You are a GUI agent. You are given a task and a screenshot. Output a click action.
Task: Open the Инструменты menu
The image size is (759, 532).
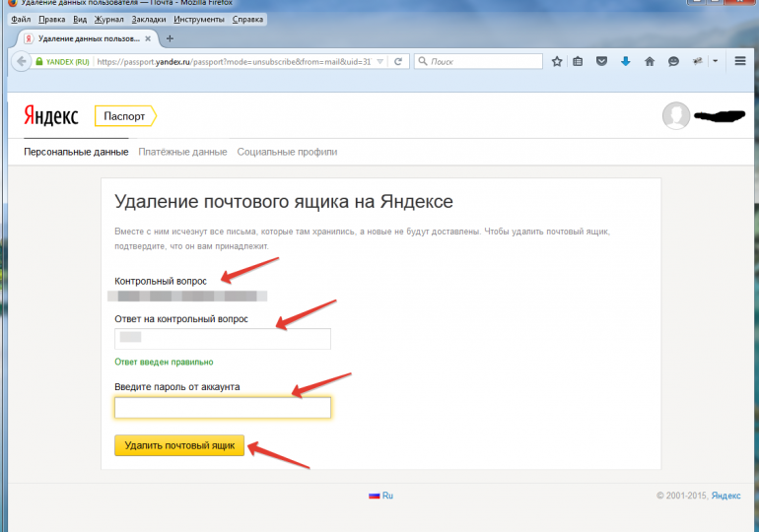point(198,19)
